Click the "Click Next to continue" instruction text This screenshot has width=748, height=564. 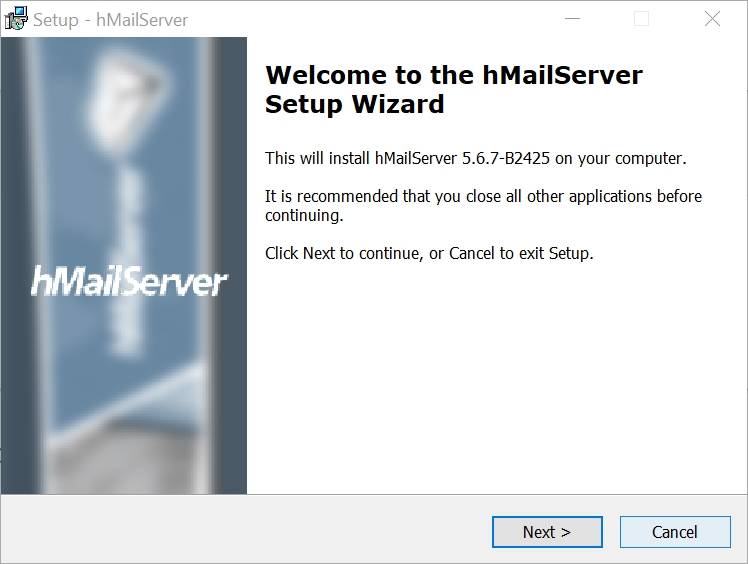click(x=429, y=253)
